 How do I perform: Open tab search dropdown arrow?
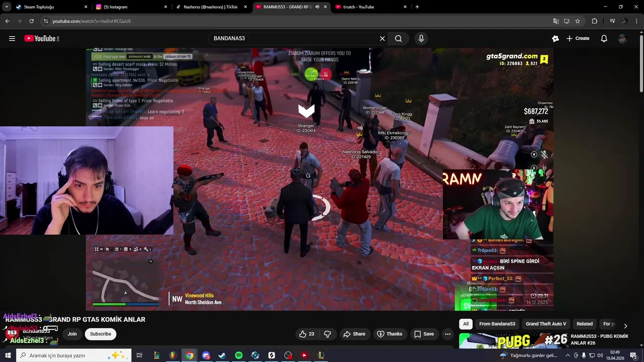coord(6,7)
